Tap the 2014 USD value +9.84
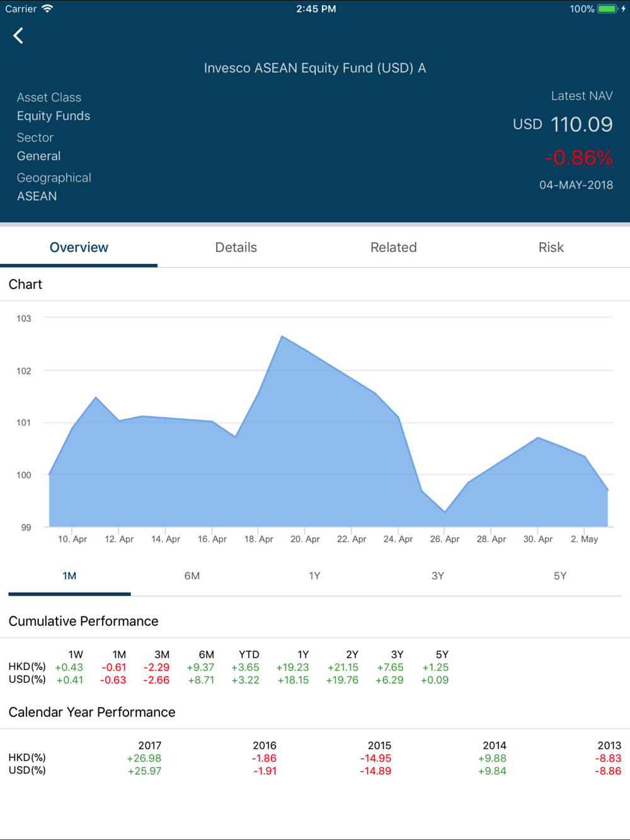630x840 pixels. click(492, 771)
